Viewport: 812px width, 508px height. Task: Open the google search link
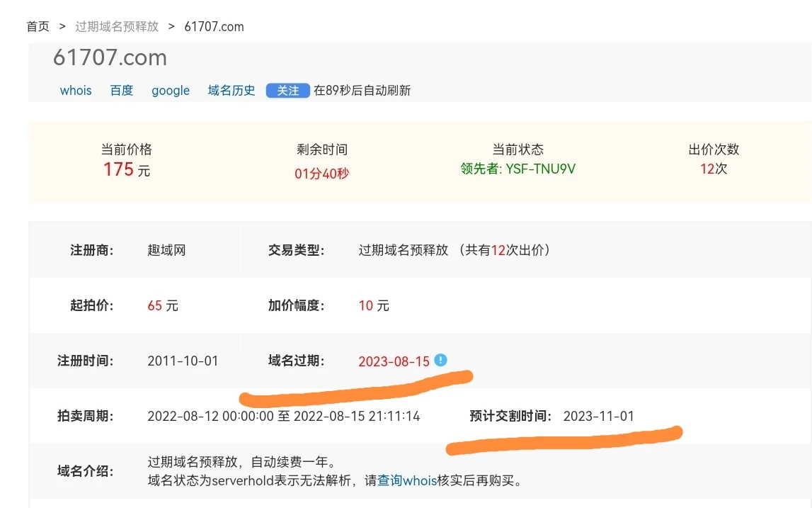click(x=171, y=91)
